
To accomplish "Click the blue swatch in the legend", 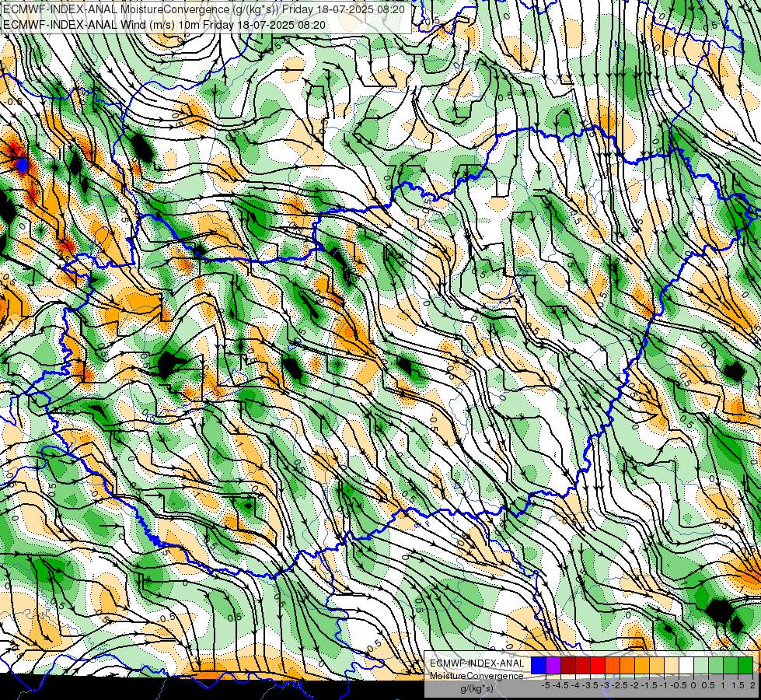I will 539,665.
